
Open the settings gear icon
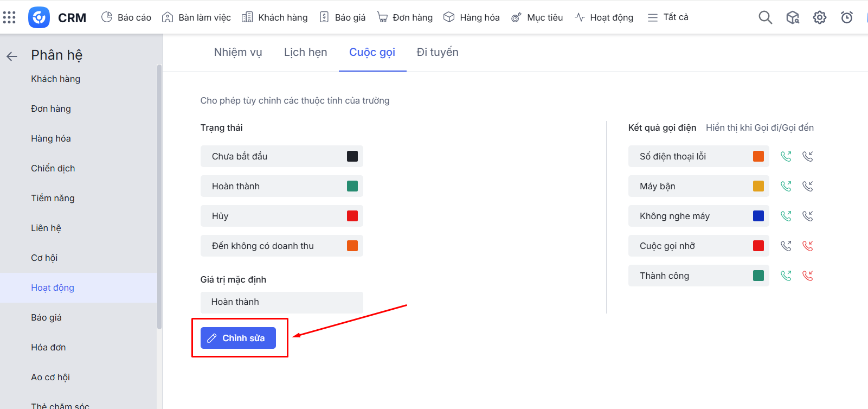819,17
